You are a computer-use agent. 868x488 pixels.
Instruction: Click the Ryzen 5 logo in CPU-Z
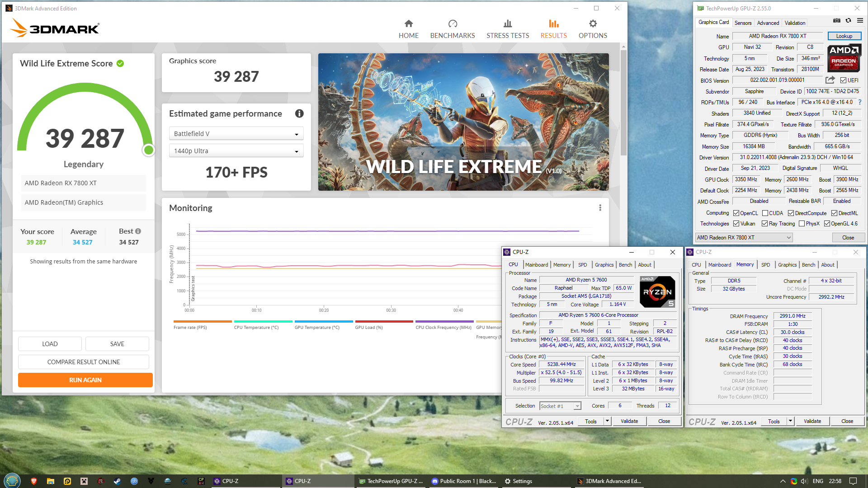[x=657, y=292]
